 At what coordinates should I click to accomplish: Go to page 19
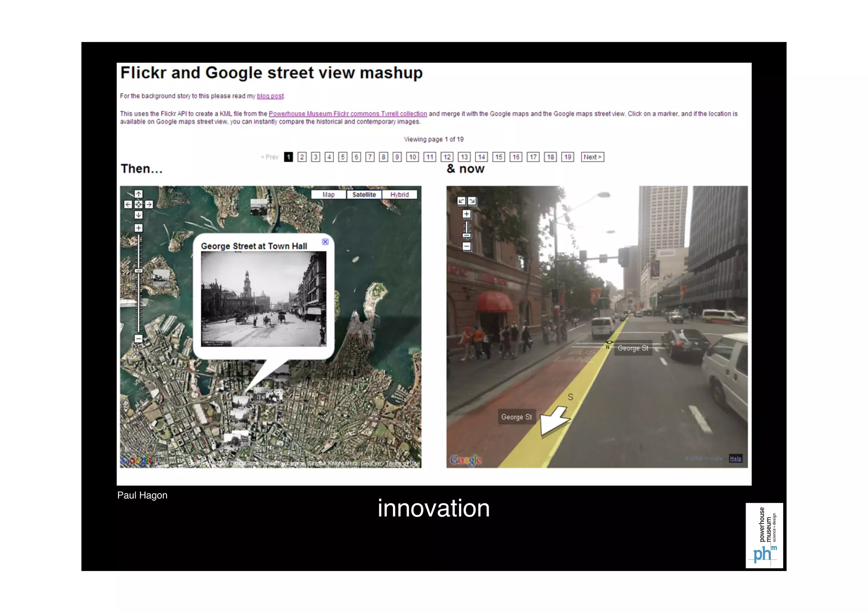[568, 157]
